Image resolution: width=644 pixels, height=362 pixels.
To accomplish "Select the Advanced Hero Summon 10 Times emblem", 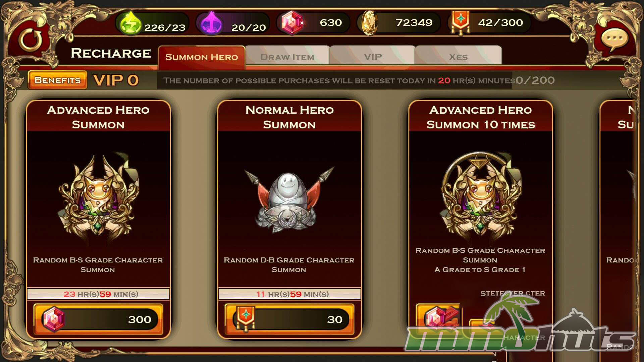I will (480, 196).
